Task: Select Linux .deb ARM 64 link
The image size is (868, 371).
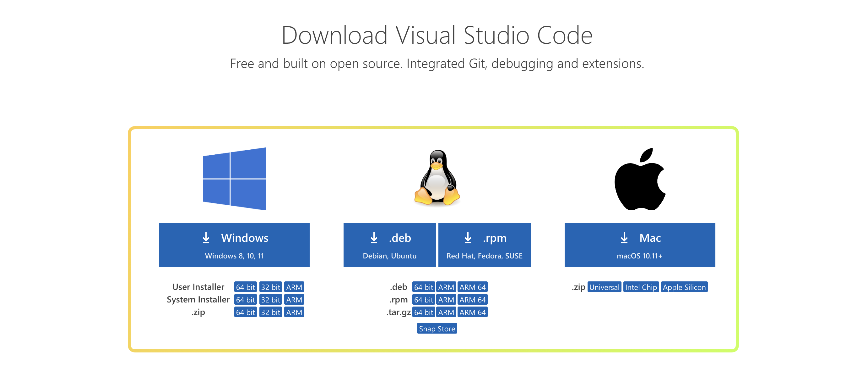Action: pyautogui.click(x=472, y=287)
